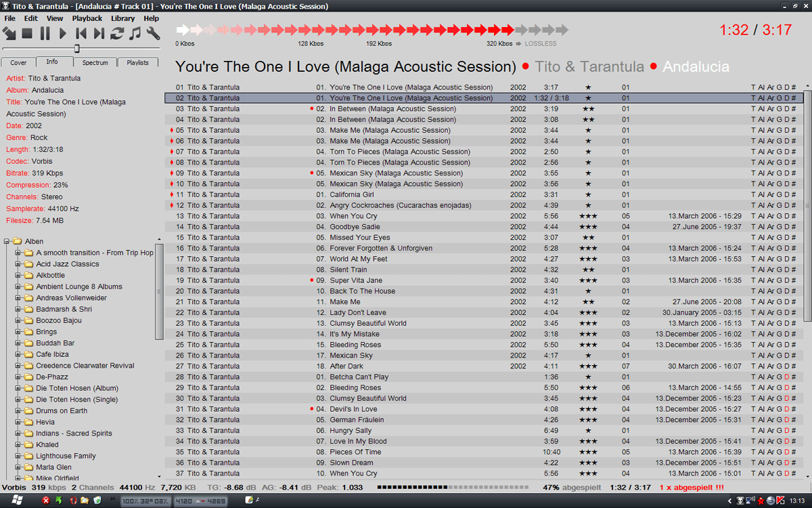
Task: Select Indians - Sacred Spirits in the tree
Action: click(x=74, y=433)
